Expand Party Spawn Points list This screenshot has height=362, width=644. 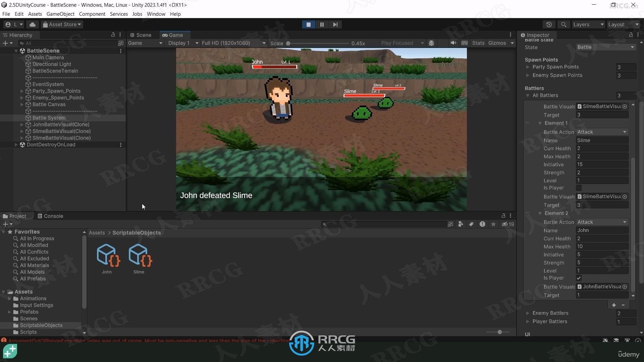pyautogui.click(x=529, y=67)
